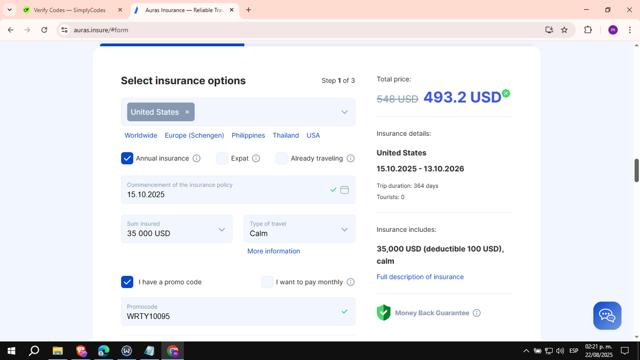Image resolution: width=640 pixels, height=360 pixels.
Task: Open the live chat widget
Action: coord(607,316)
